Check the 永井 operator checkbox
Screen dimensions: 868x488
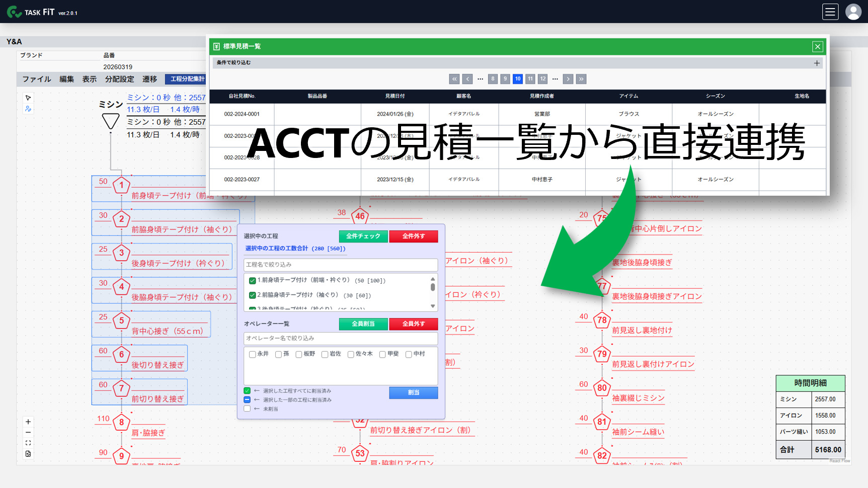[253, 354]
